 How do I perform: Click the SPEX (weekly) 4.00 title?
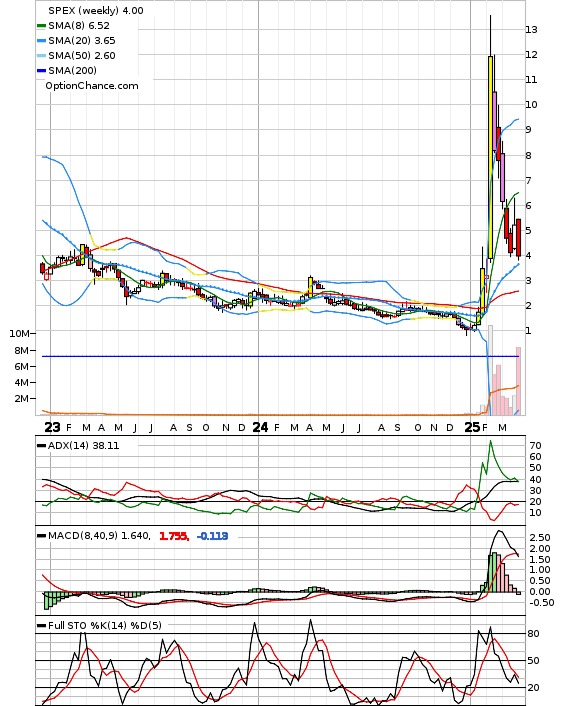(96, 10)
